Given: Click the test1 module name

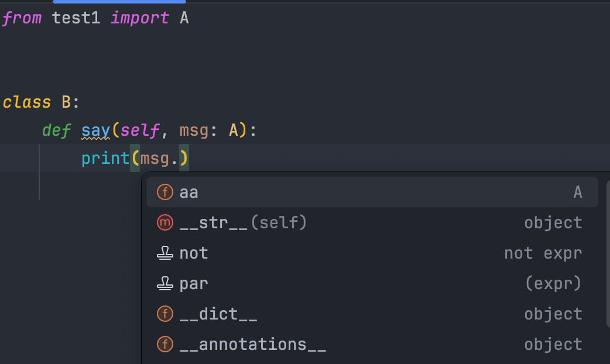Looking at the screenshot, I should click(x=76, y=18).
